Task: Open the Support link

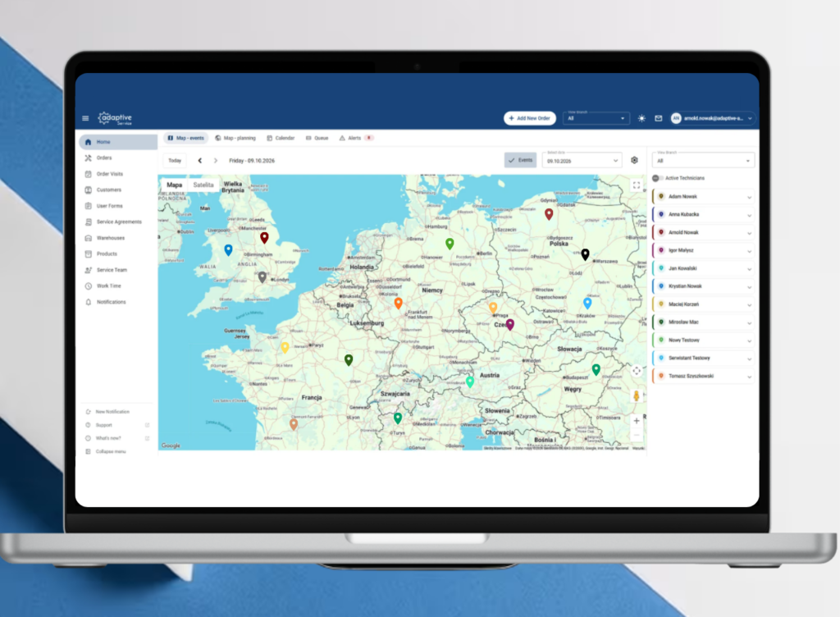Action: (117, 425)
